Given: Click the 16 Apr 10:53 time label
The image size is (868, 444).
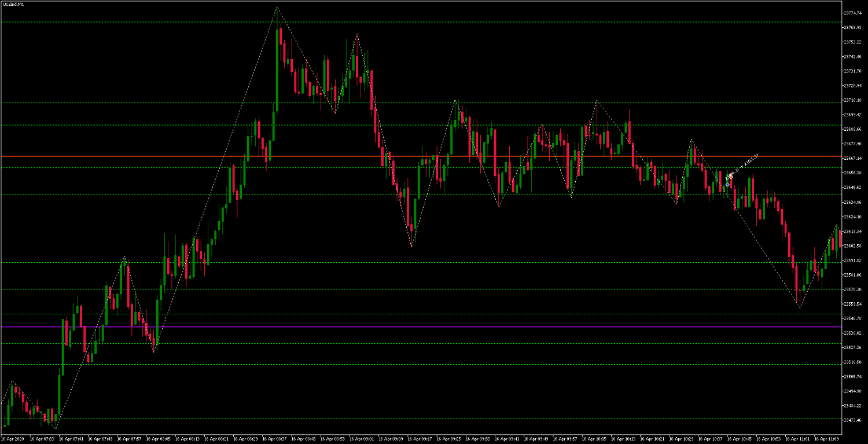Looking at the screenshot, I should click(768, 439).
